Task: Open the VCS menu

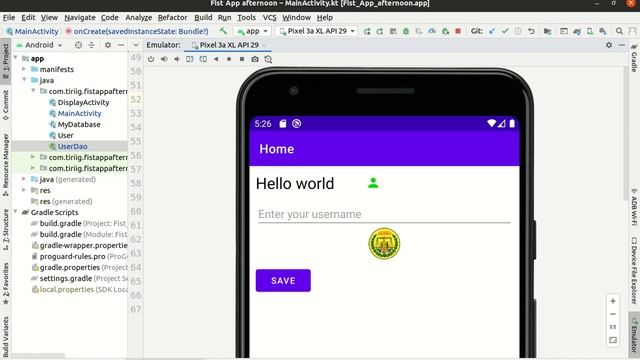Action: click(x=269, y=18)
